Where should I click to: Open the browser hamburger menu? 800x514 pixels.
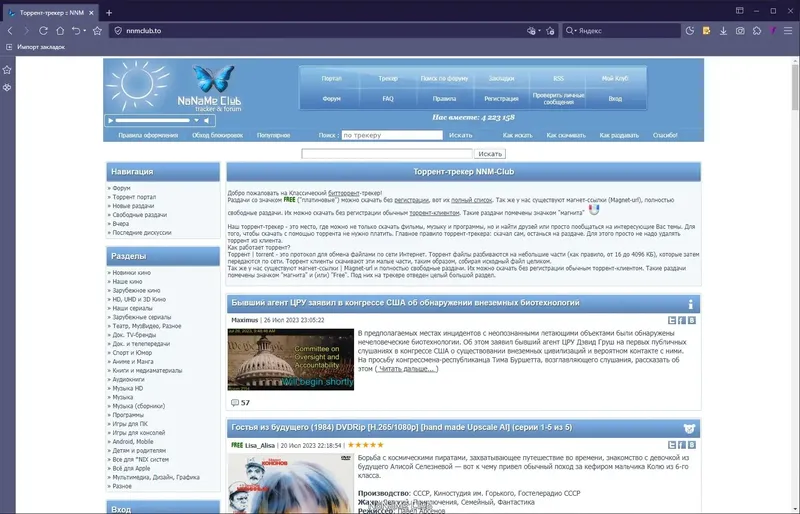[788, 31]
